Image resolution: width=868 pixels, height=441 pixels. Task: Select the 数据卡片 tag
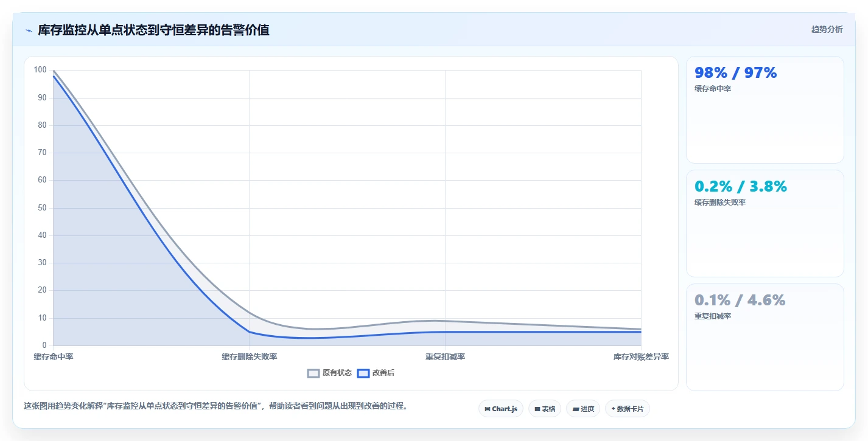628,409
